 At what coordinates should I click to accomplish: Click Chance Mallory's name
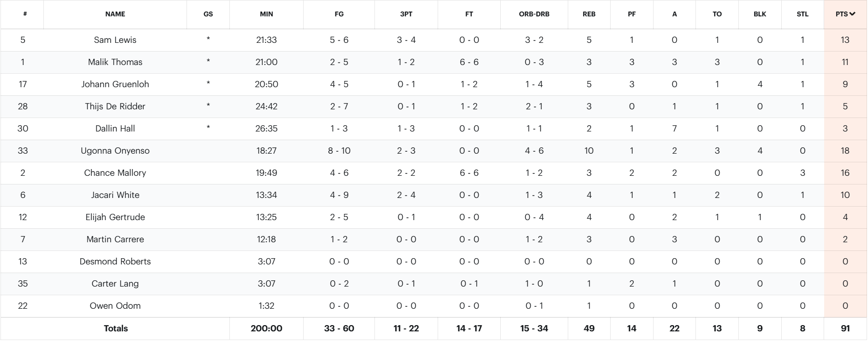point(115,173)
